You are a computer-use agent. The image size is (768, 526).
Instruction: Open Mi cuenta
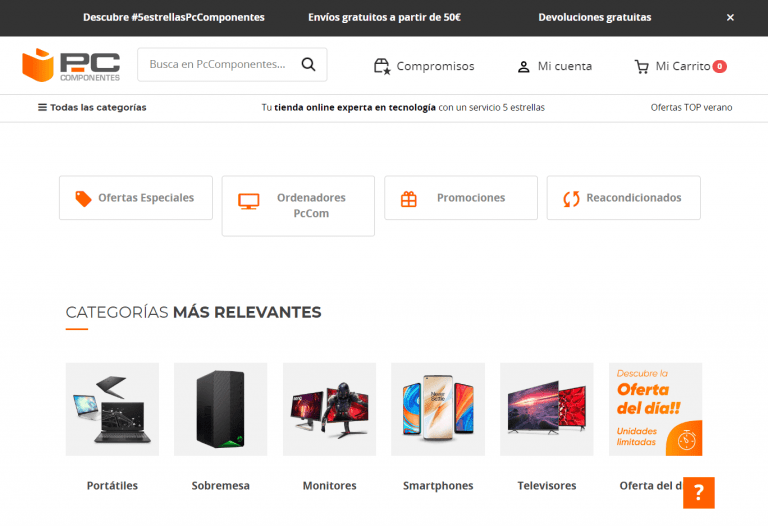[554, 66]
